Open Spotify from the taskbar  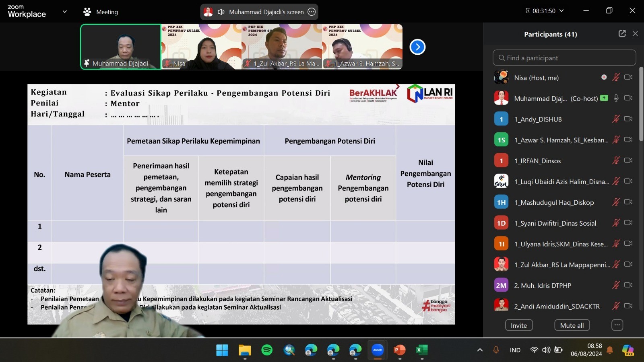pyautogui.click(x=267, y=350)
